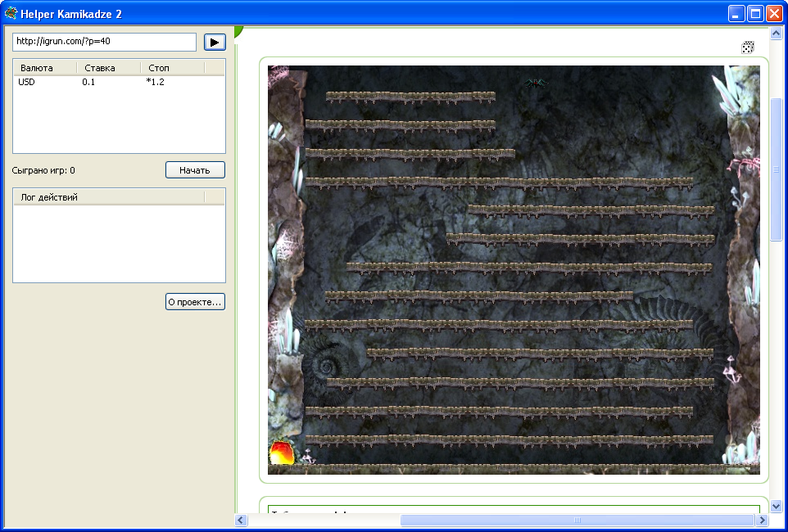Click the dice icon above the game
This screenshot has height=532, width=788.
747,47
